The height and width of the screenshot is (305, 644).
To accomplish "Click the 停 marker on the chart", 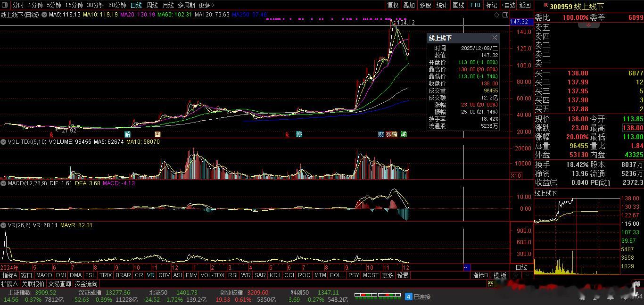I will coord(299,134).
